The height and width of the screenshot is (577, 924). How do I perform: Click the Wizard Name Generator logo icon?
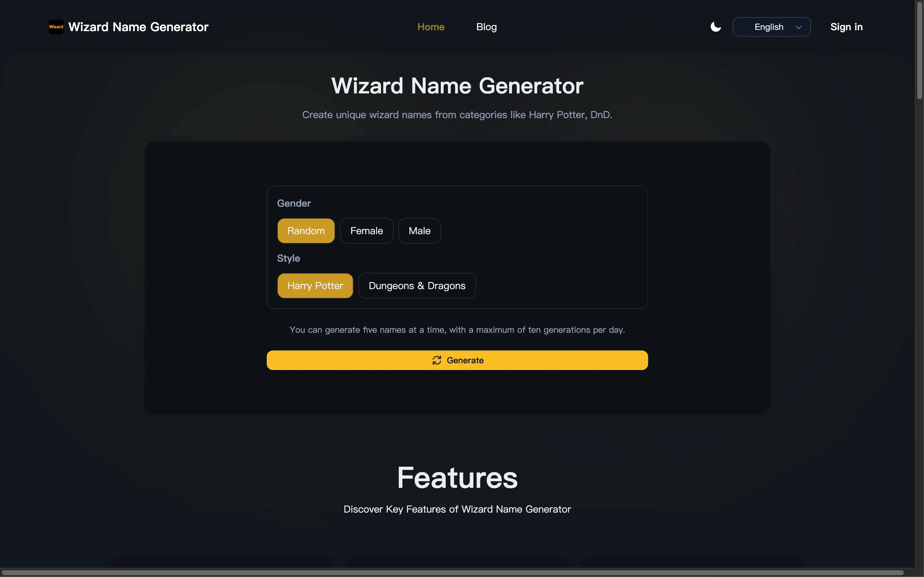tap(56, 27)
